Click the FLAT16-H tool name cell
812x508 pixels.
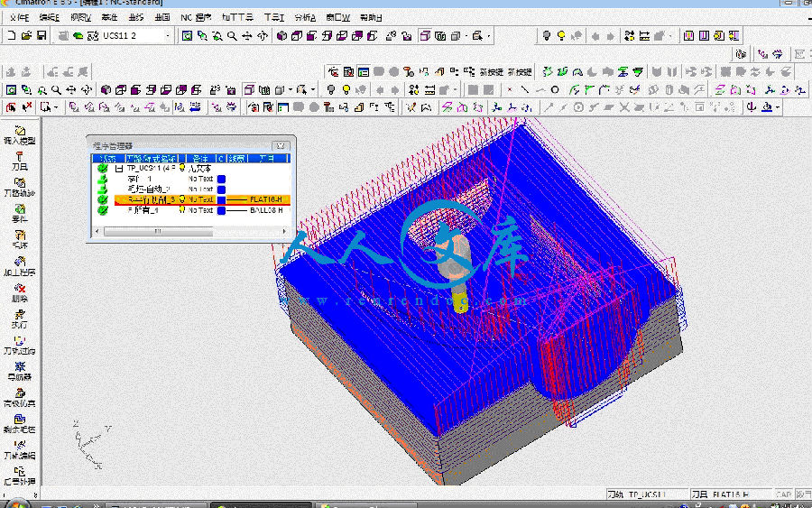[265, 199]
